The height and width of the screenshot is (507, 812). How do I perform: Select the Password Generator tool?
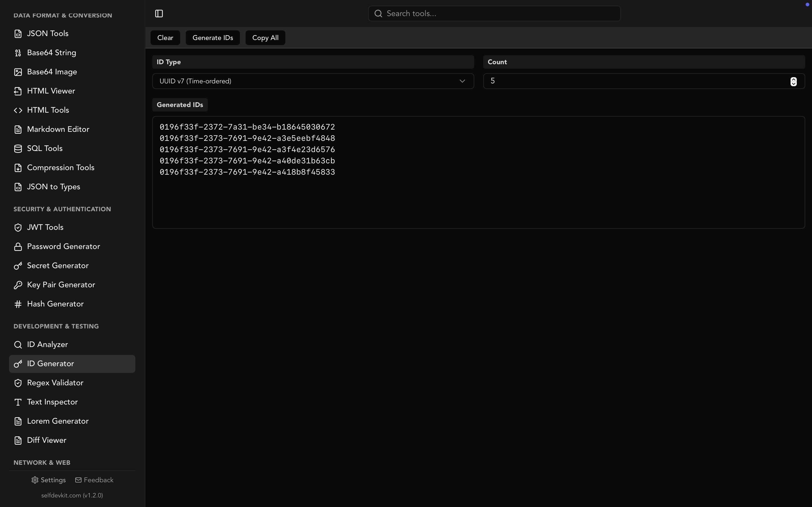[x=64, y=246]
